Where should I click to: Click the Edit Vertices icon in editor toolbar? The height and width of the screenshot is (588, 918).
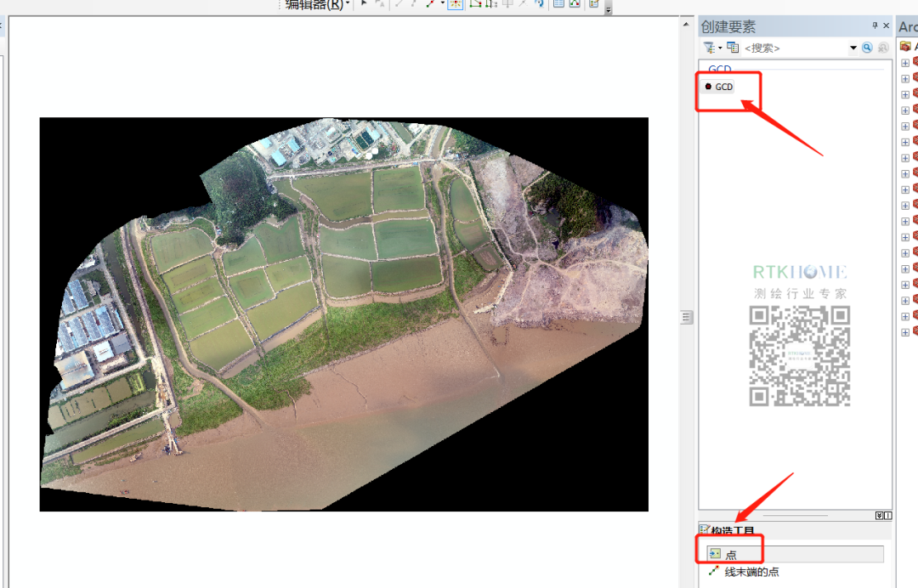[476, 4]
